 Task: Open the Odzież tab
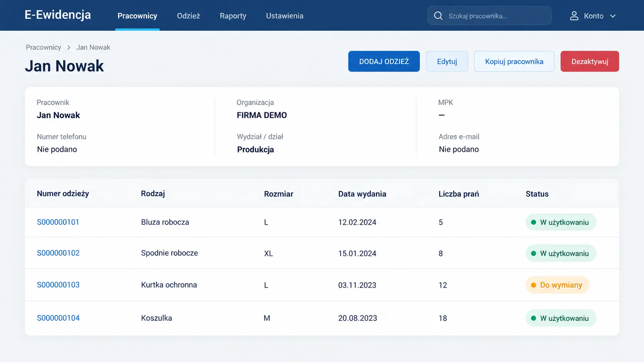tap(188, 16)
